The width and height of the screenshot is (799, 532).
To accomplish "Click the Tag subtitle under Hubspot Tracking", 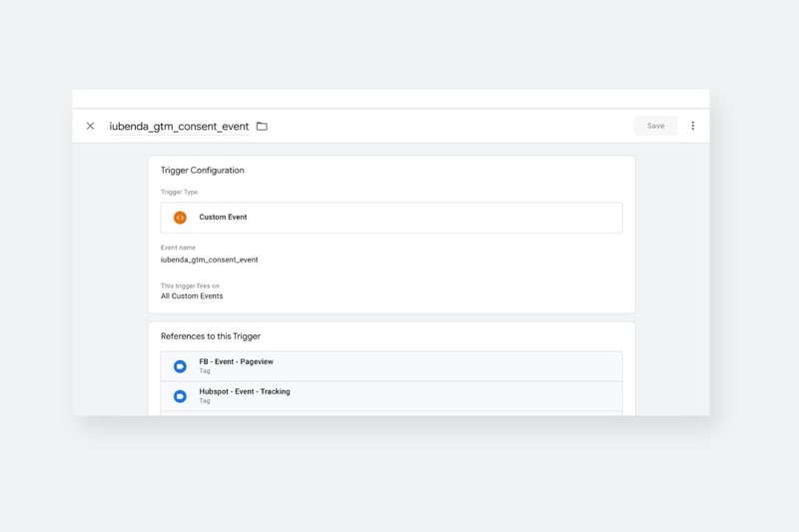I will [x=205, y=401].
